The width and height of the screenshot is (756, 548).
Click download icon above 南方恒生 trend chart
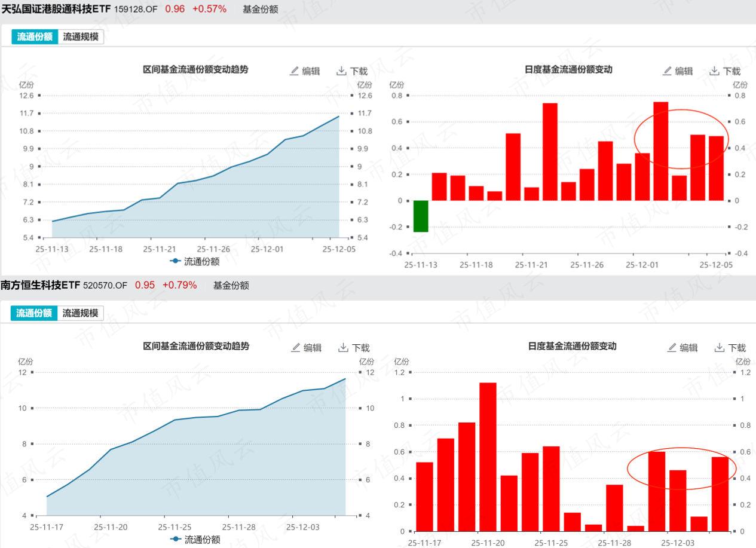pos(343,347)
